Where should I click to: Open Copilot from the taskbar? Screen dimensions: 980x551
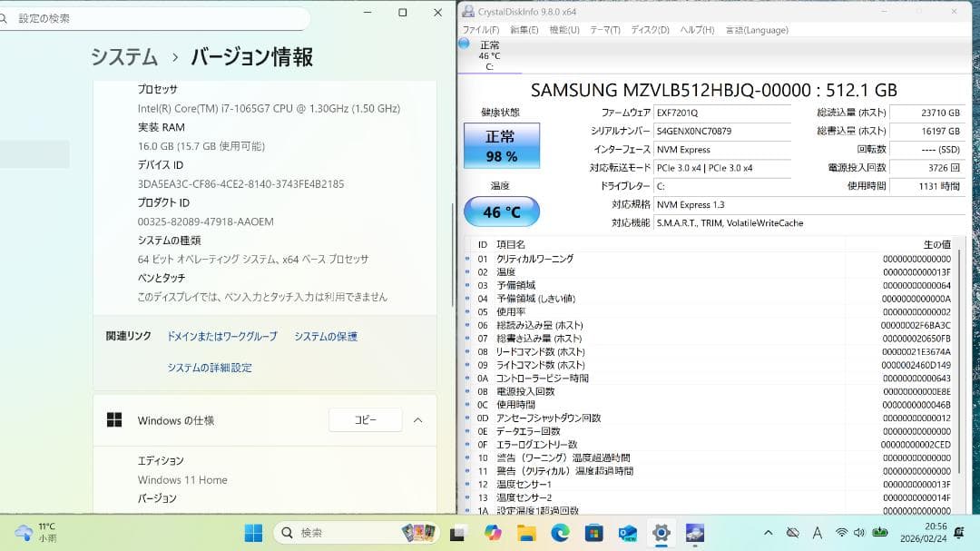[x=495, y=533]
